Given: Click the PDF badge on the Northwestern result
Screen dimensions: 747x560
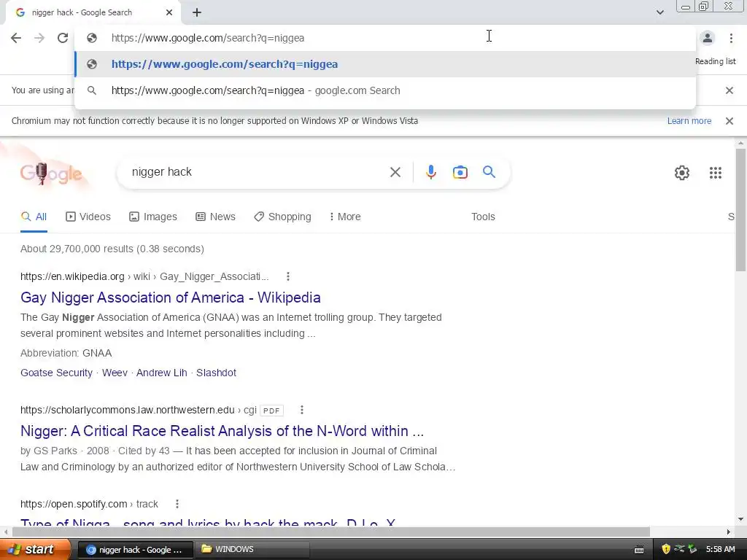Looking at the screenshot, I should [x=271, y=411].
